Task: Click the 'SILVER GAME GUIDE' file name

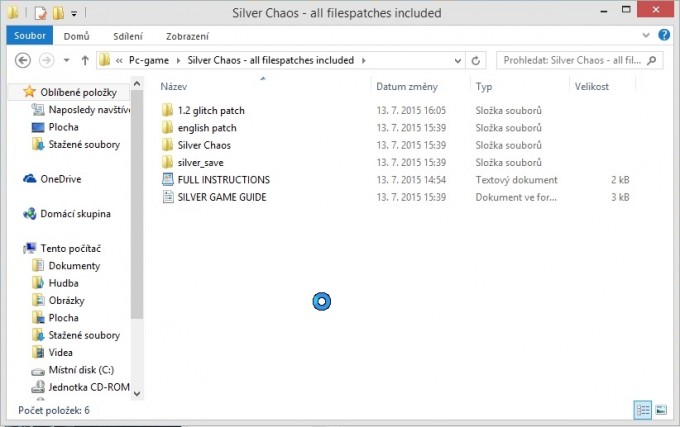Action: (222, 197)
